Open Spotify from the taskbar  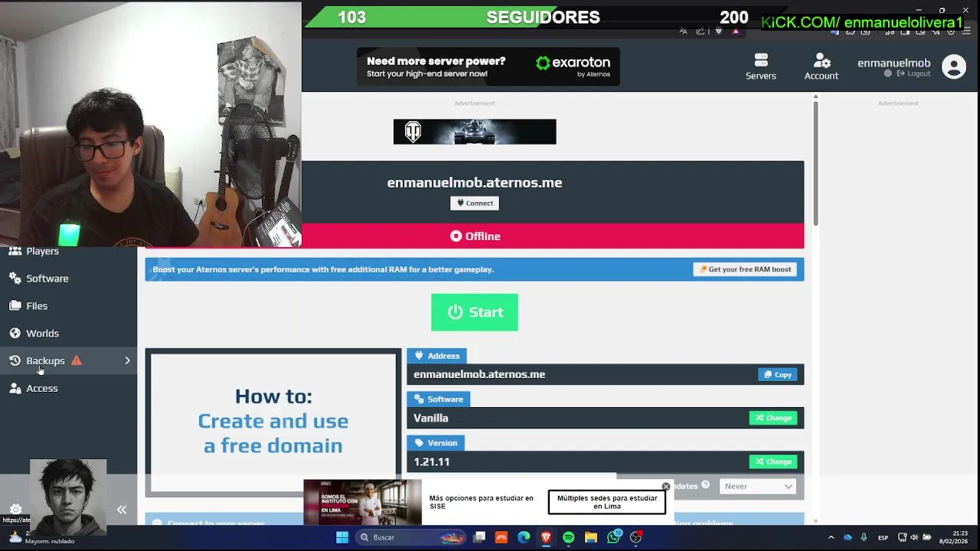click(x=568, y=537)
